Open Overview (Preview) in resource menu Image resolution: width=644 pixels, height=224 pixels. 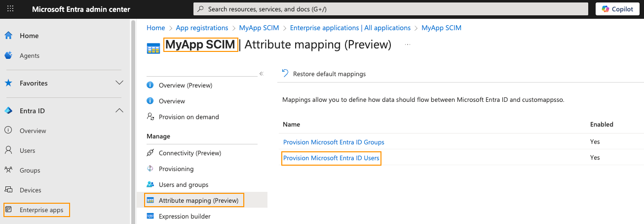click(186, 85)
